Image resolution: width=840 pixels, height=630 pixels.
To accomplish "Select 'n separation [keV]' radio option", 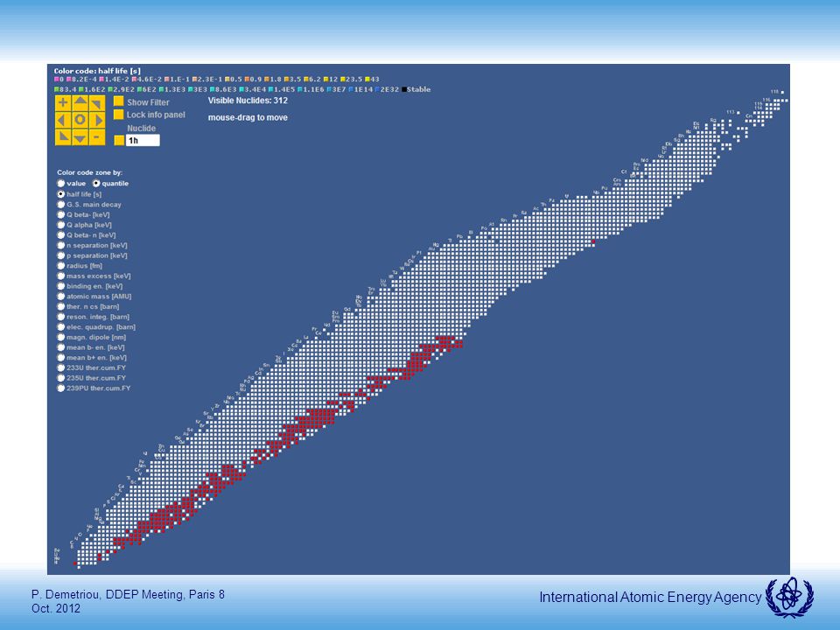I will (61, 245).
